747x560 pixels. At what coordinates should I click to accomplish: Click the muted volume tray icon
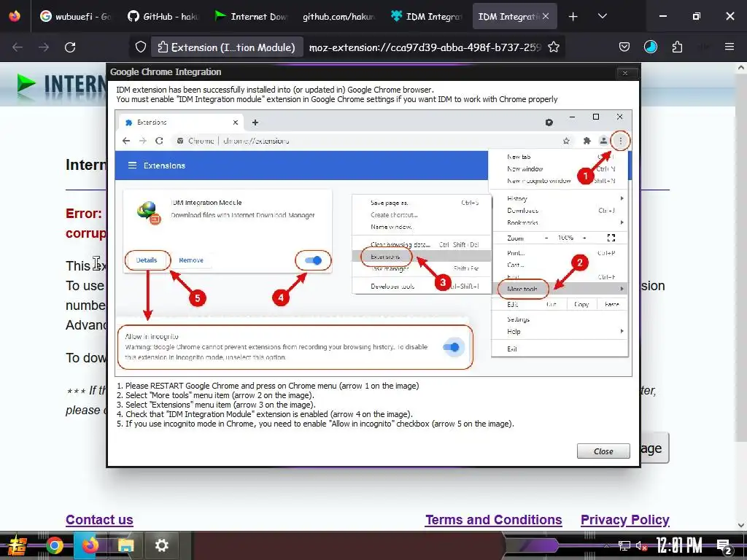tap(641, 546)
